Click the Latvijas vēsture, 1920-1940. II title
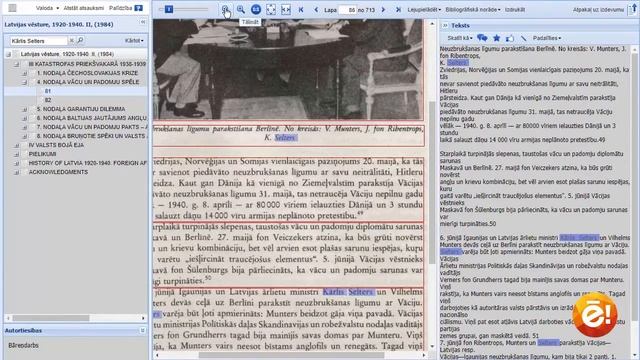This screenshot has width=640, height=360. point(59,24)
